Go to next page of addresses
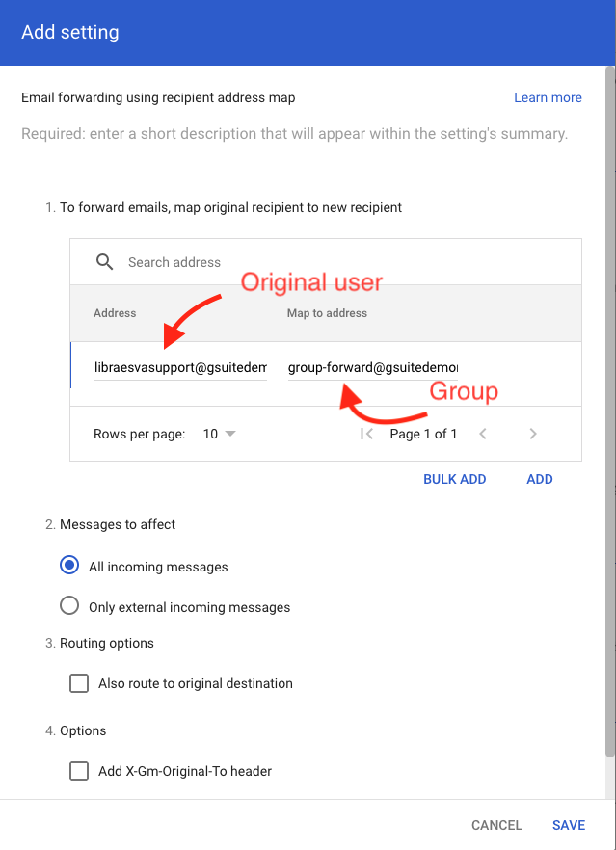 [533, 434]
